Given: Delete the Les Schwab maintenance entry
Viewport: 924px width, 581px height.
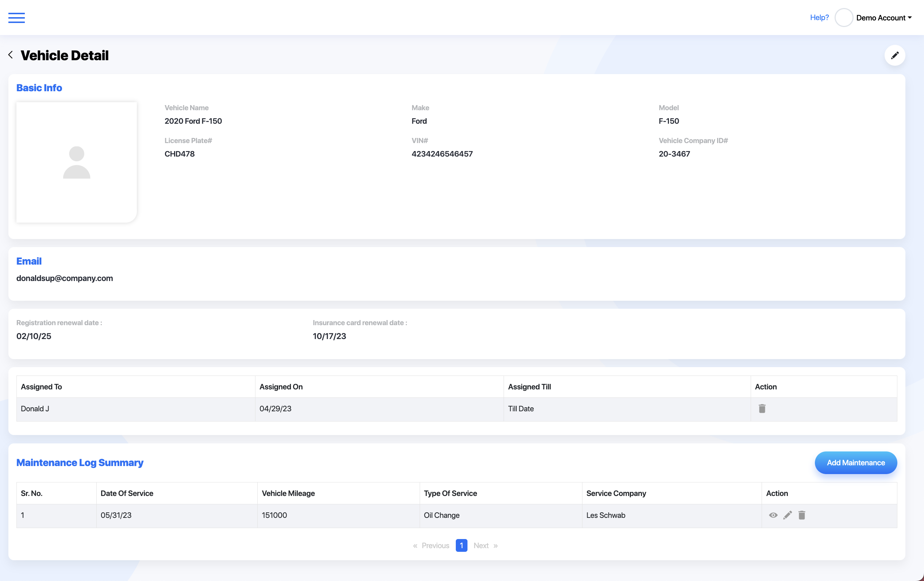Looking at the screenshot, I should pyautogui.click(x=802, y=515).
